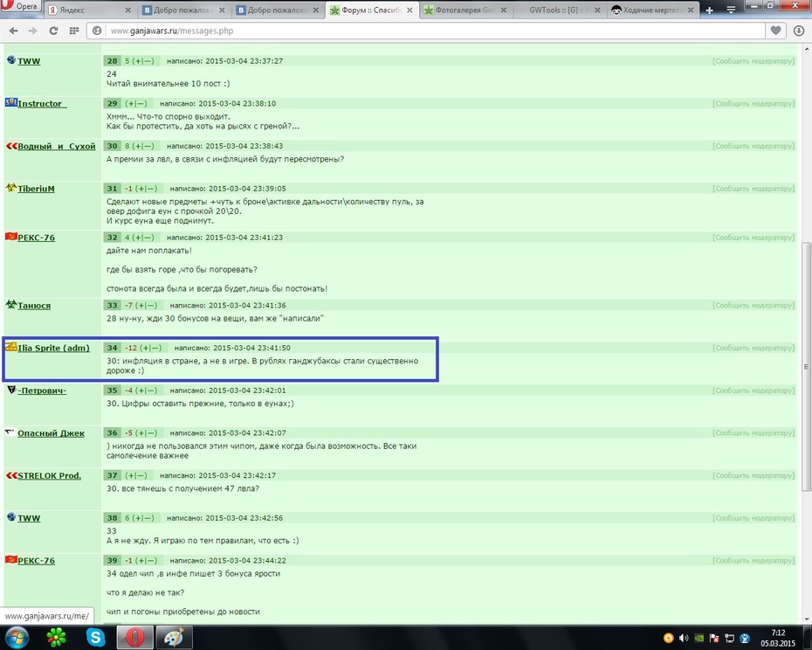Viewport: 812px width, 650px height.
Task: Report post 39 via Сообщить модератору
Action: coord(754,560)
